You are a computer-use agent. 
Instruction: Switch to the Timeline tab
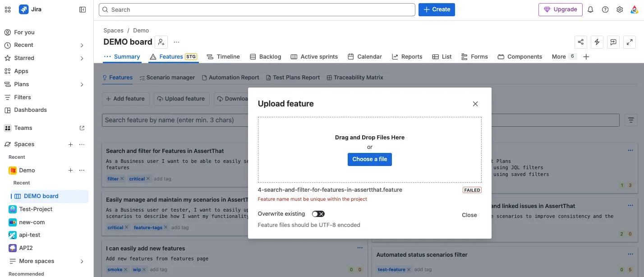tap(223, 56)
